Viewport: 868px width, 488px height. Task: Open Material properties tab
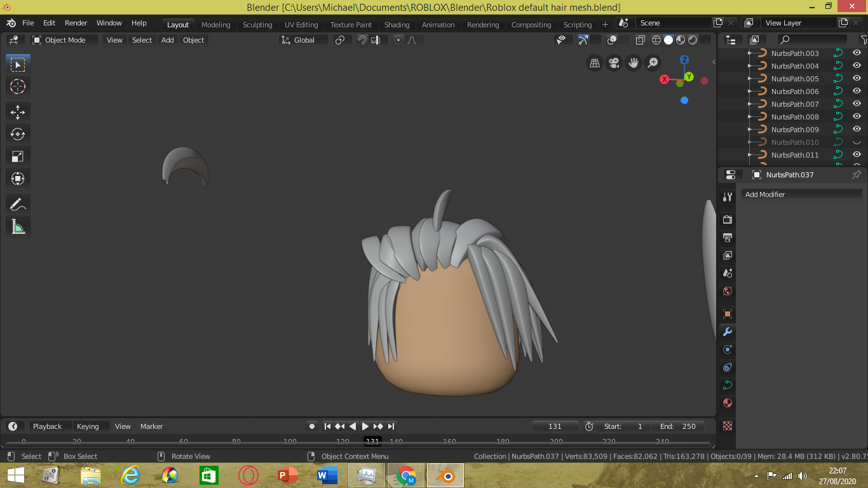pos(728,403)
